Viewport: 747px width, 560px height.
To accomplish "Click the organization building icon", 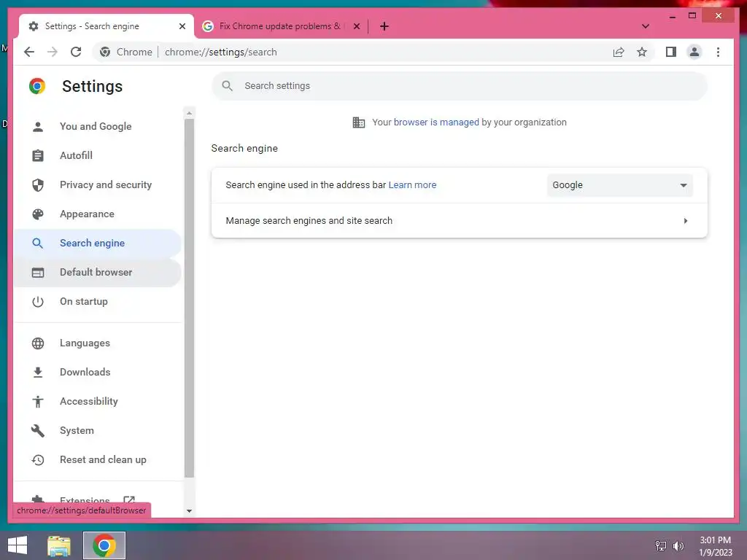I will [358, 122].
